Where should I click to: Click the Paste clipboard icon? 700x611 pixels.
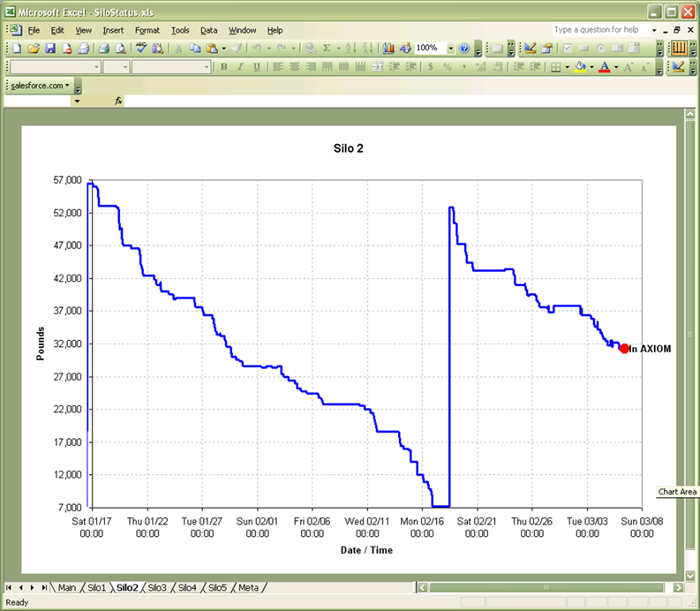(212, 49)
